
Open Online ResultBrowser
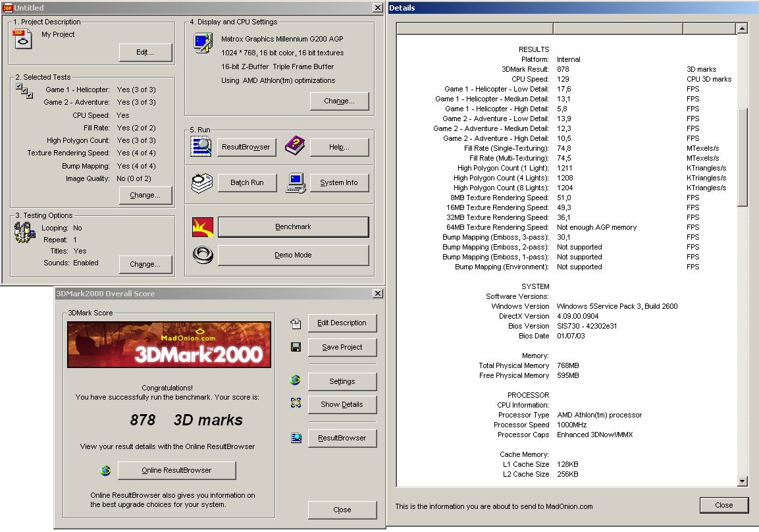(176, 470)
